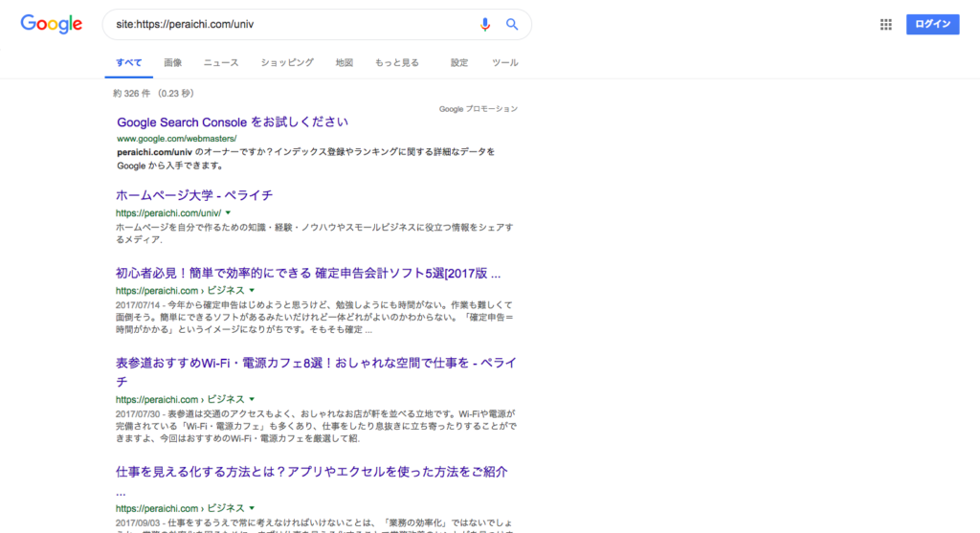Switch to the 画像 tab
980x533 pixels.
(x=172, y=63)
